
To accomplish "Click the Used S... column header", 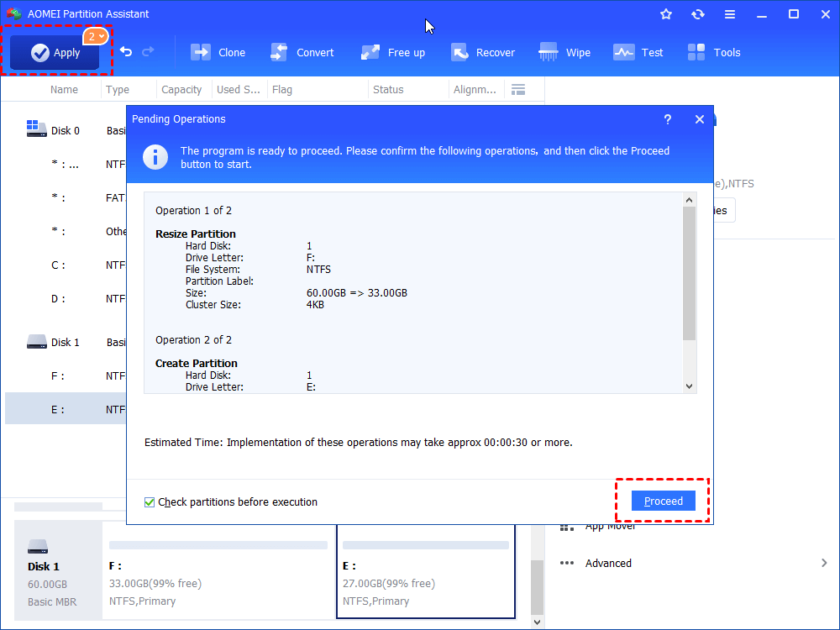I will click(x=239, y=90).
